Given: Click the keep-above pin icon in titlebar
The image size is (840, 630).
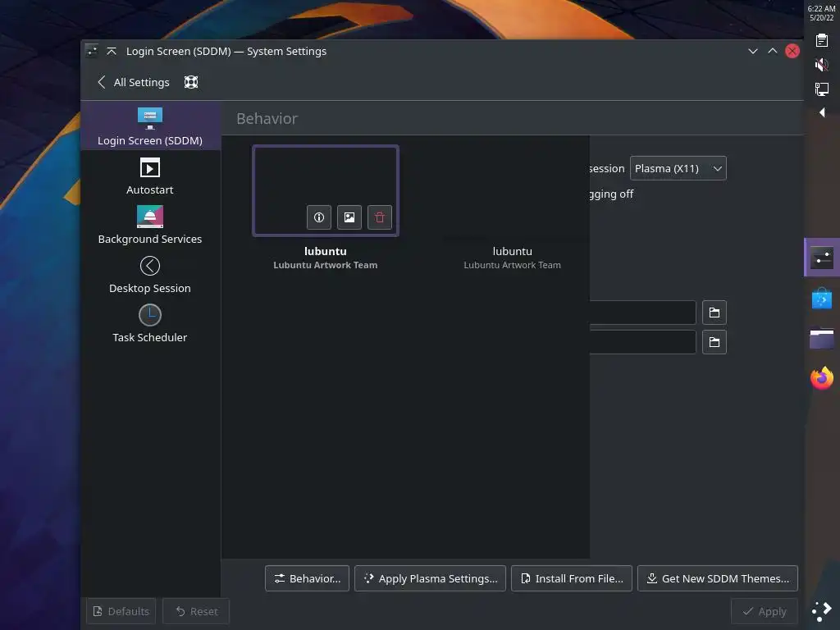Looking at the screenshot, I should tap(112, 51).
